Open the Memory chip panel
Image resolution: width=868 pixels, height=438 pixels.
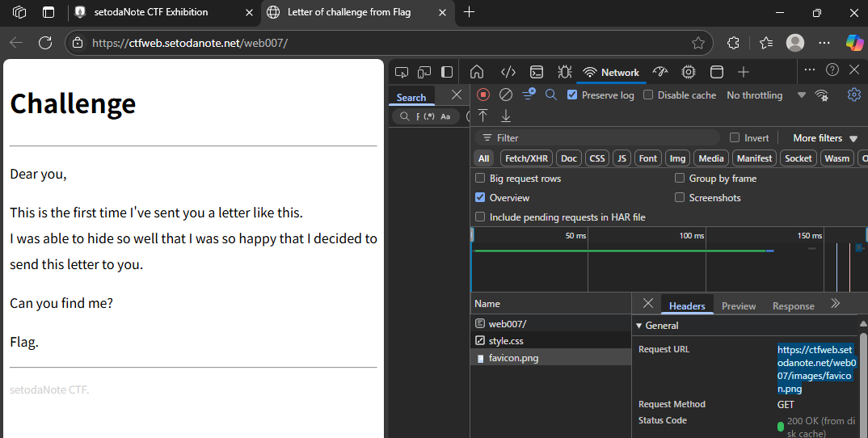point(688,72)
